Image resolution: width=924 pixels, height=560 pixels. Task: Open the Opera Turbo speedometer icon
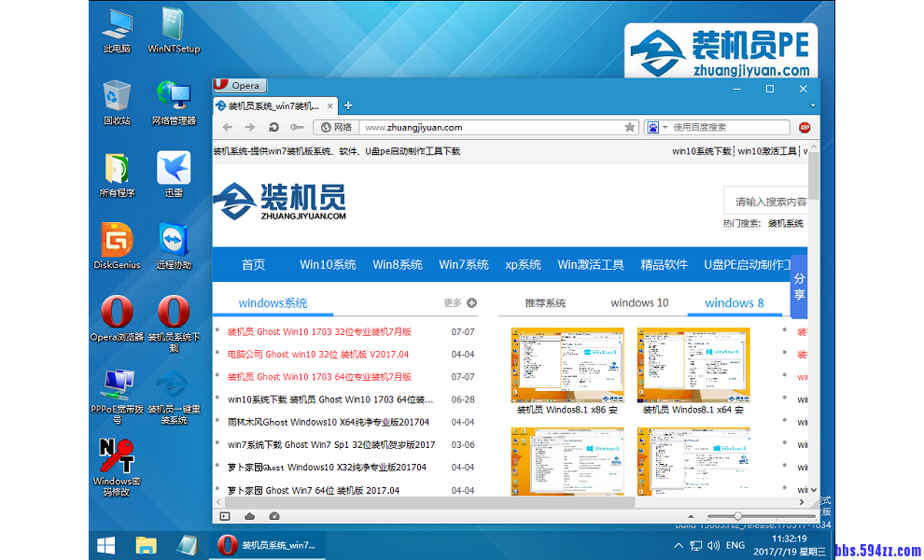coord(274,516)
